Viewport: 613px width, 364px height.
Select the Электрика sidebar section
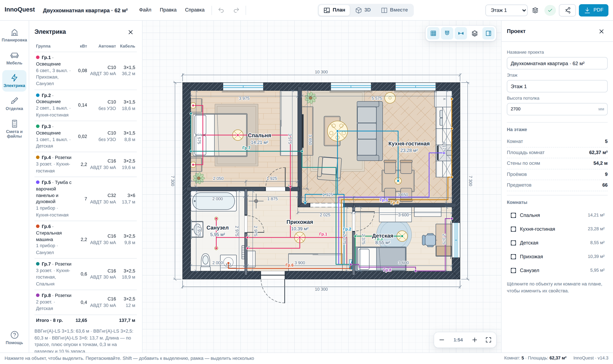pyautogui.click(x=14, y=81)
